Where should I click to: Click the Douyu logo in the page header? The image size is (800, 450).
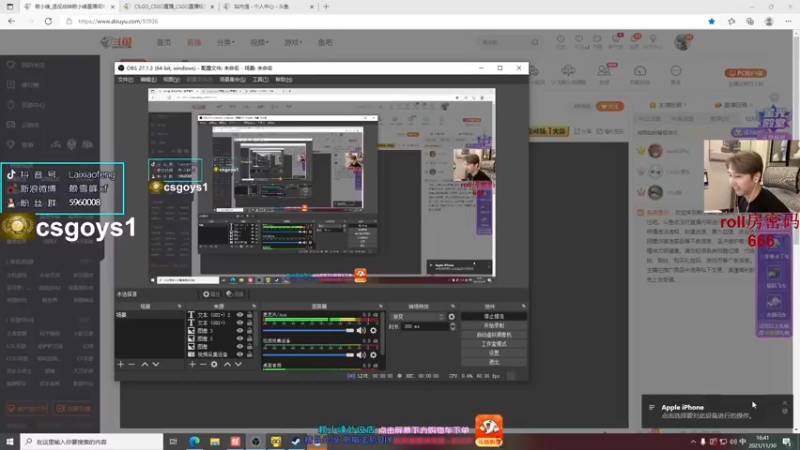[116, 42]
